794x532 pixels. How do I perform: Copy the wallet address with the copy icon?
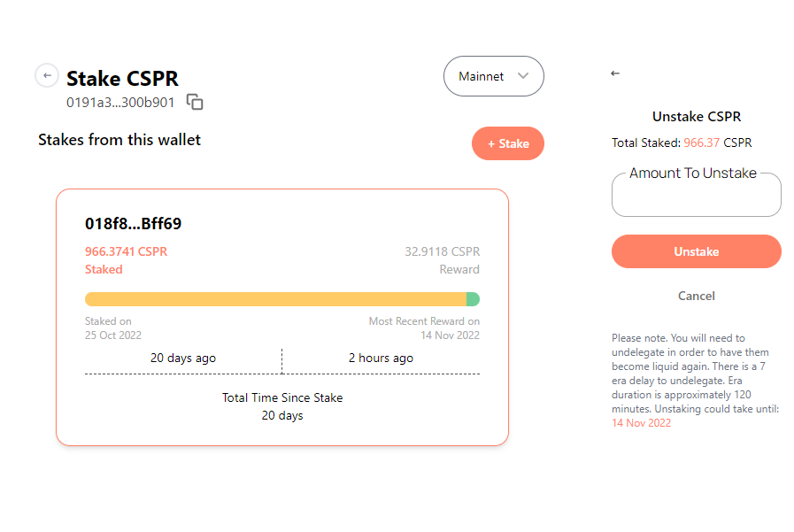[195, 102]
